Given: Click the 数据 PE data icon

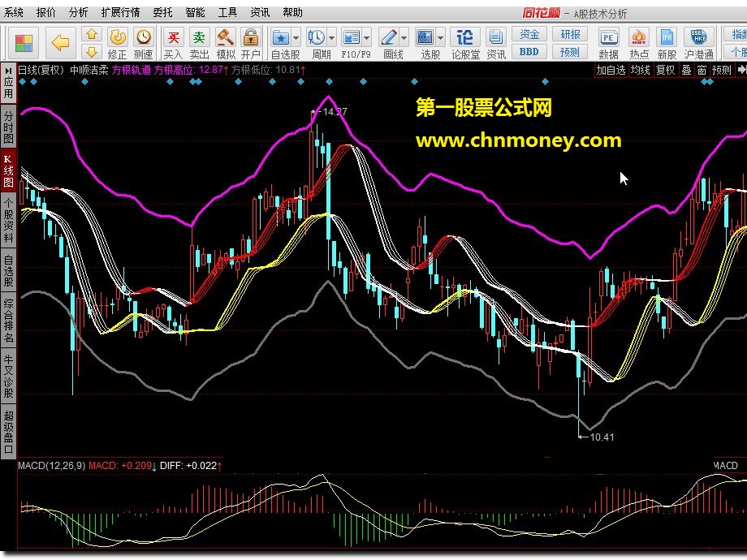Looking at the screenshot, I should click(x=608, y=43).
